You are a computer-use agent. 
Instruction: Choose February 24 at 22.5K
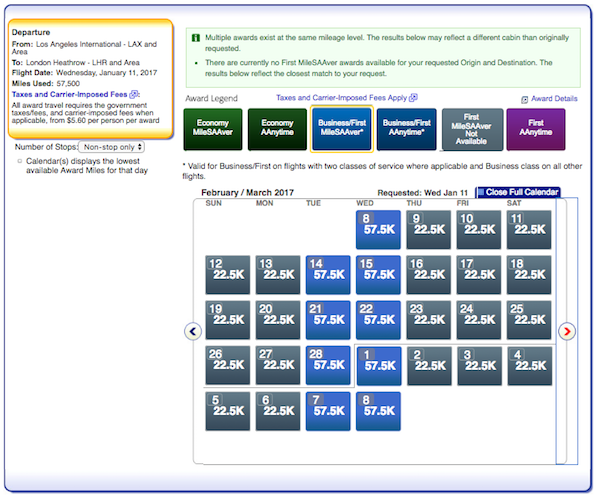(x=479, y=320)
